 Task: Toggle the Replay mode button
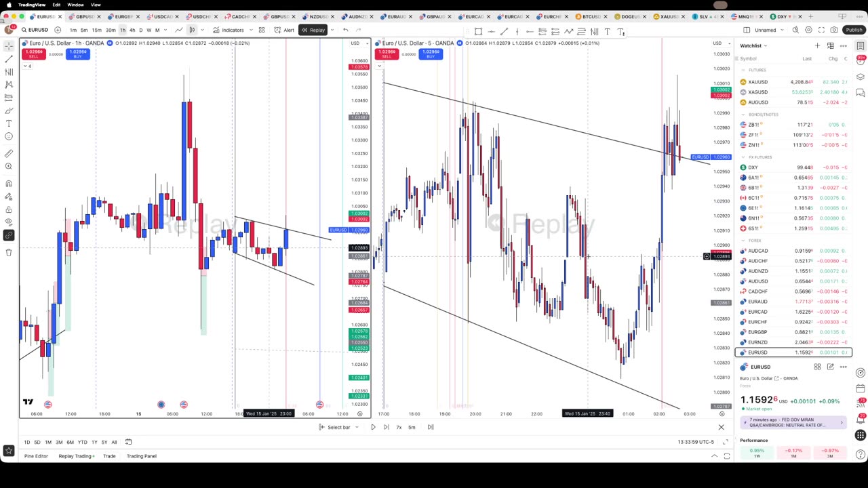(313, 30)
